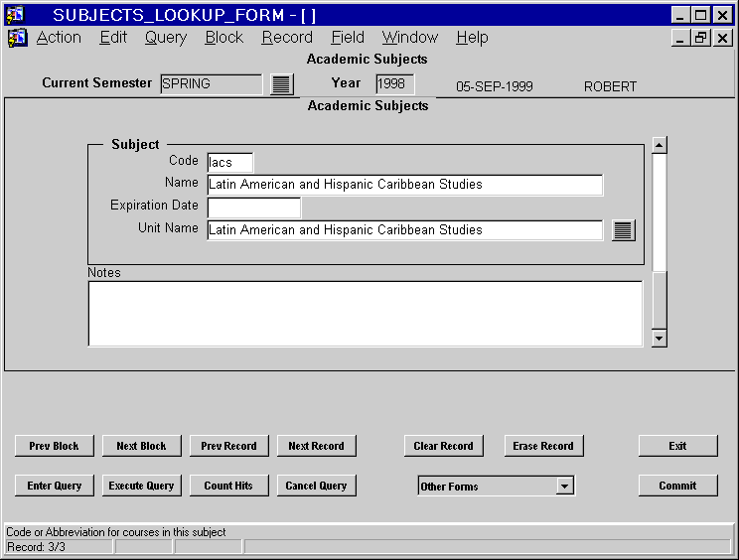The width and height of the screenshot is (739, 560).
Task: Click the Current Semester field showing SPRING
Action: 212,84
